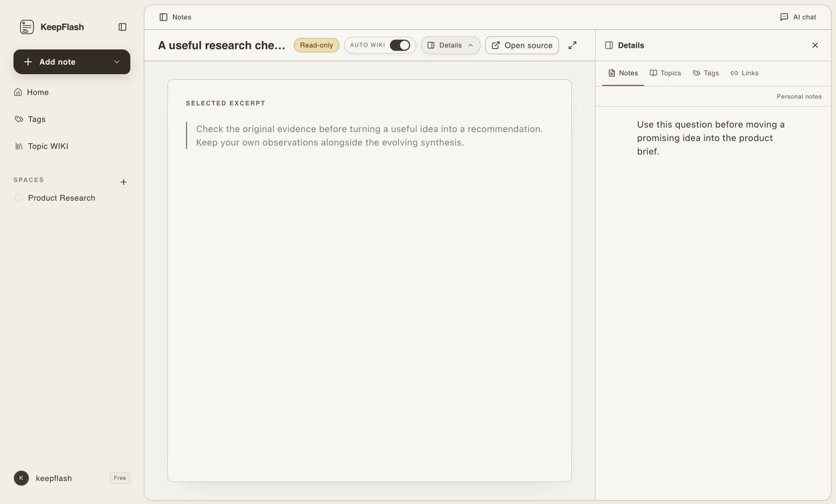Close the Details panel

815,46
